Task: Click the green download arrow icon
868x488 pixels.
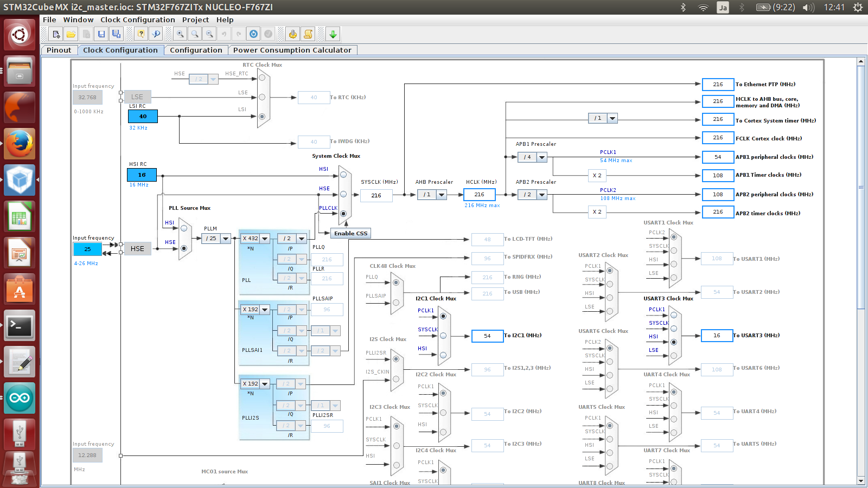Action: point(333,34)
